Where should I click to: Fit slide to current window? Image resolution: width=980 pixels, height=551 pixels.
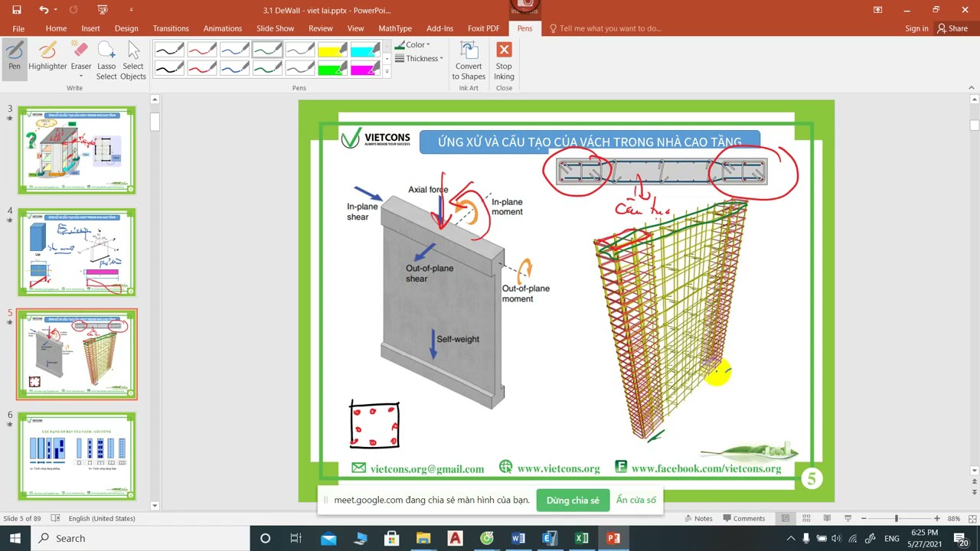coord(972,518)
